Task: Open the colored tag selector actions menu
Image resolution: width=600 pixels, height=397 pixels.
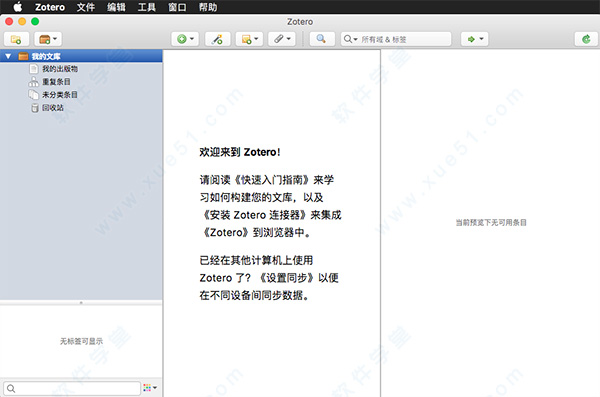Action: [150, 388]
